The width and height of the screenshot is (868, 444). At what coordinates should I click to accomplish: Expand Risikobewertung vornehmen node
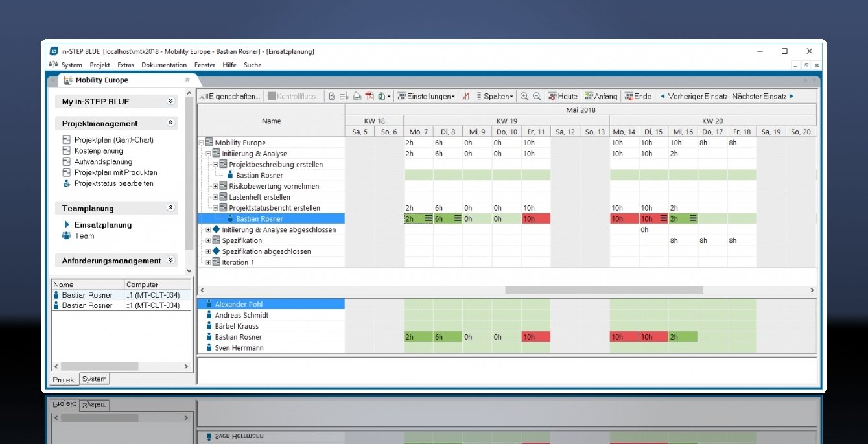point(216,186)
